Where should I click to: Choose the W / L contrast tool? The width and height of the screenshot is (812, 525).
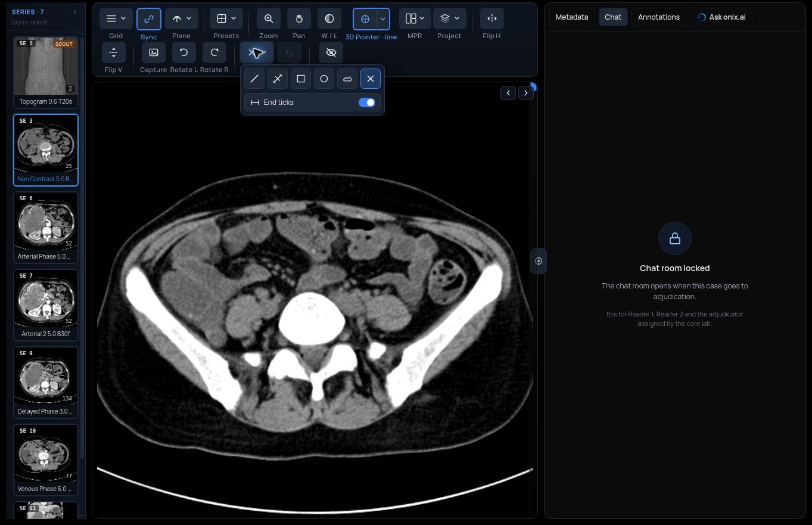click(x=329, y=18)
